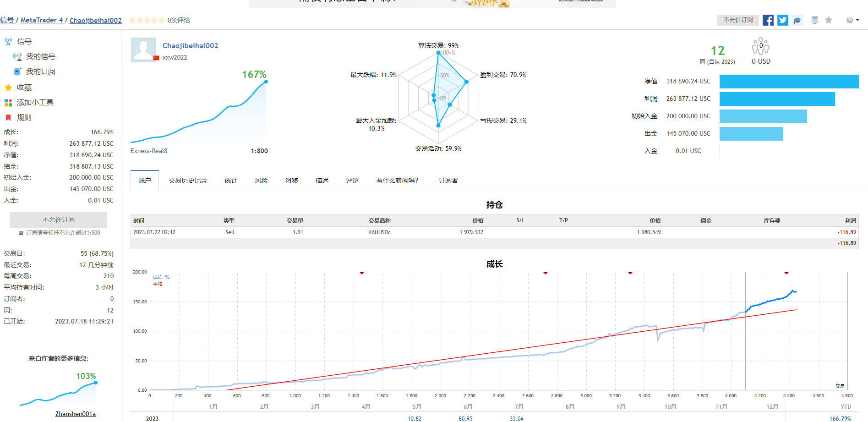The image size is (868, 422).
Task: Click the 初始入金 light blue bar
Action: click(x=763, y=116)
